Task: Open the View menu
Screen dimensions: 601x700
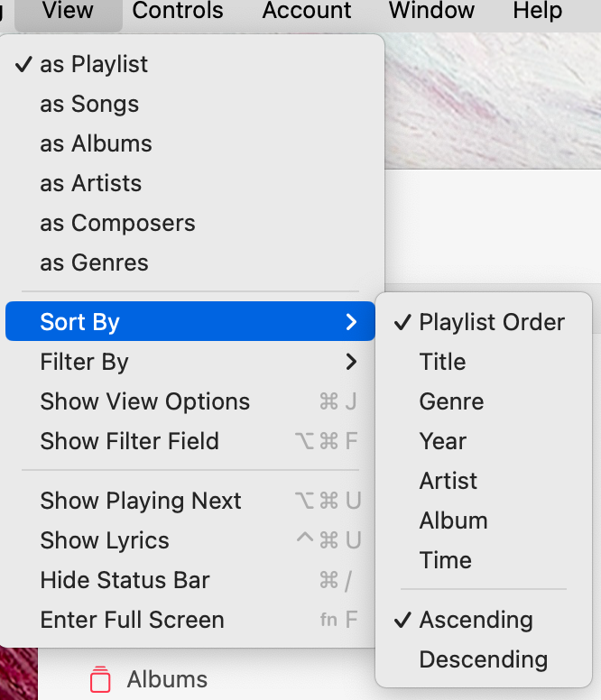Action: [69, 11]
